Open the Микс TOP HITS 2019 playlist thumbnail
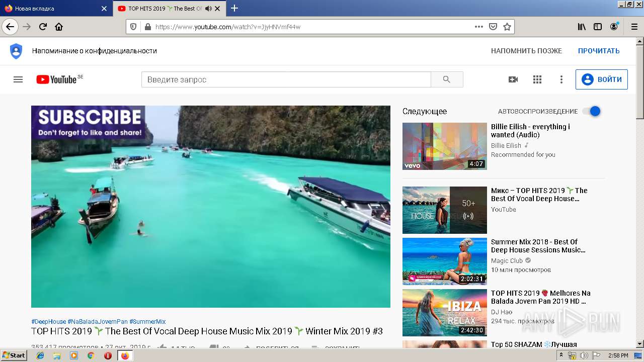 445,210
